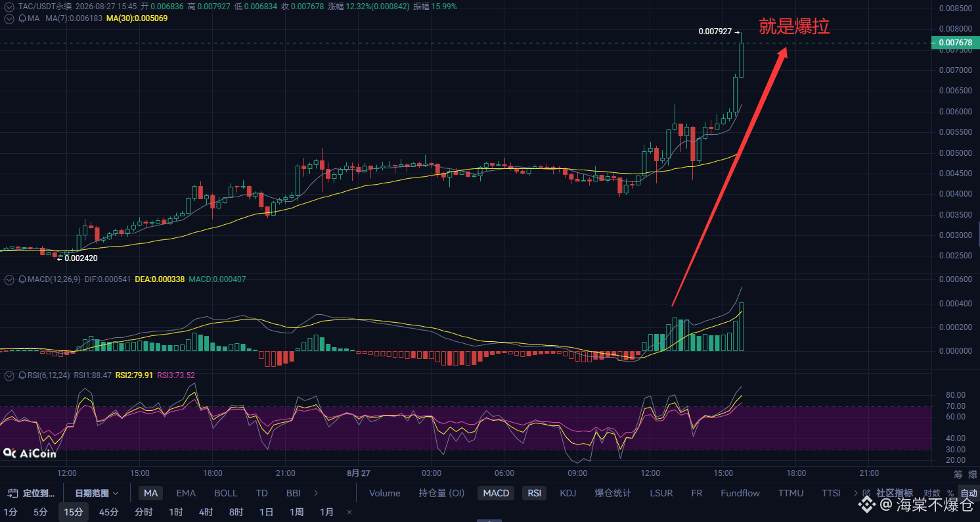Select the 1时 timeframe

click(x=175, y=512)
